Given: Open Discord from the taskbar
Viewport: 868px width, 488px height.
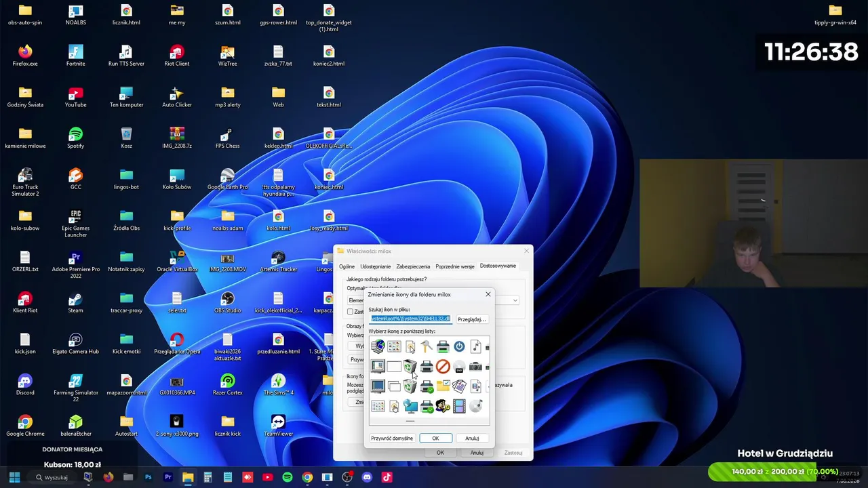Looking at the screenshot, I should pyautogui.click(x=367, y=477).
